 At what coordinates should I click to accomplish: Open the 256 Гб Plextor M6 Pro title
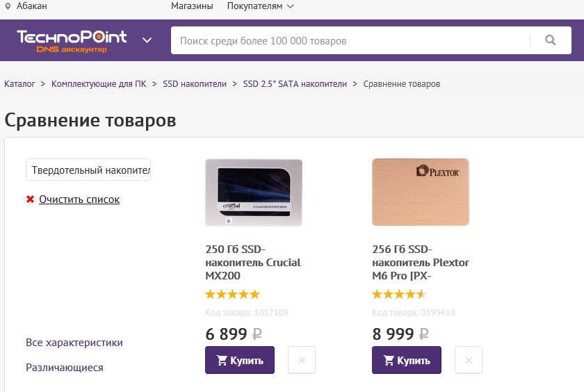pyautogui.click(x=421, y=262)
